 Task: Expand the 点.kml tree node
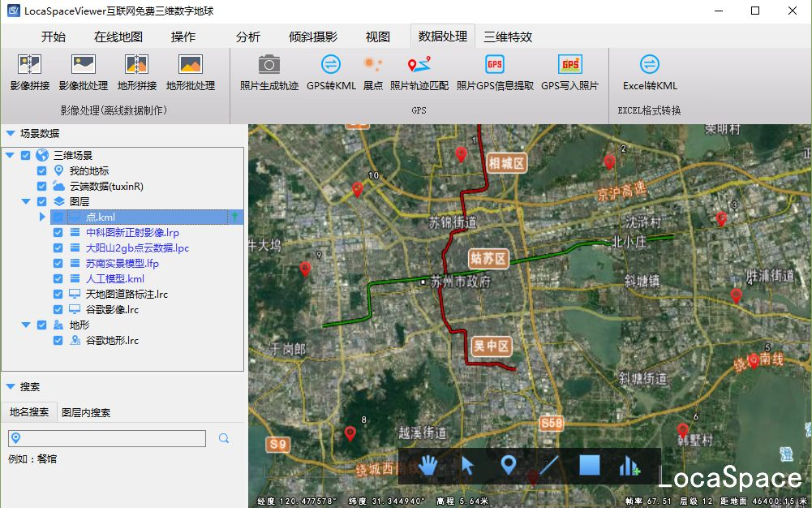tap(42, 217)
